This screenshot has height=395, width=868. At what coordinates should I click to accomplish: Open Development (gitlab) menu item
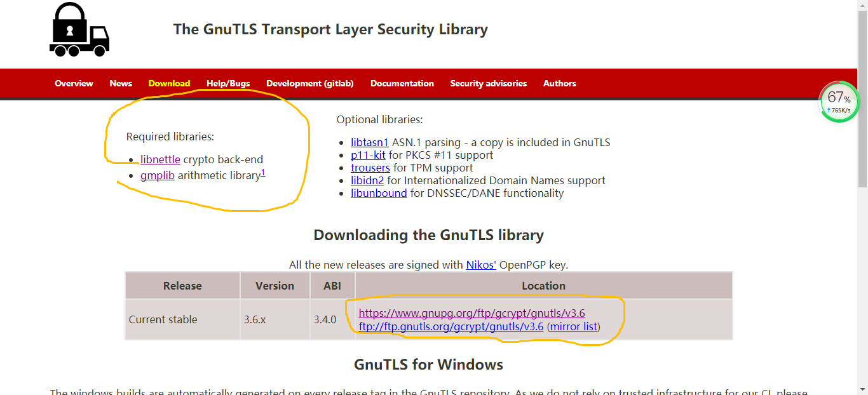point(310,83)
